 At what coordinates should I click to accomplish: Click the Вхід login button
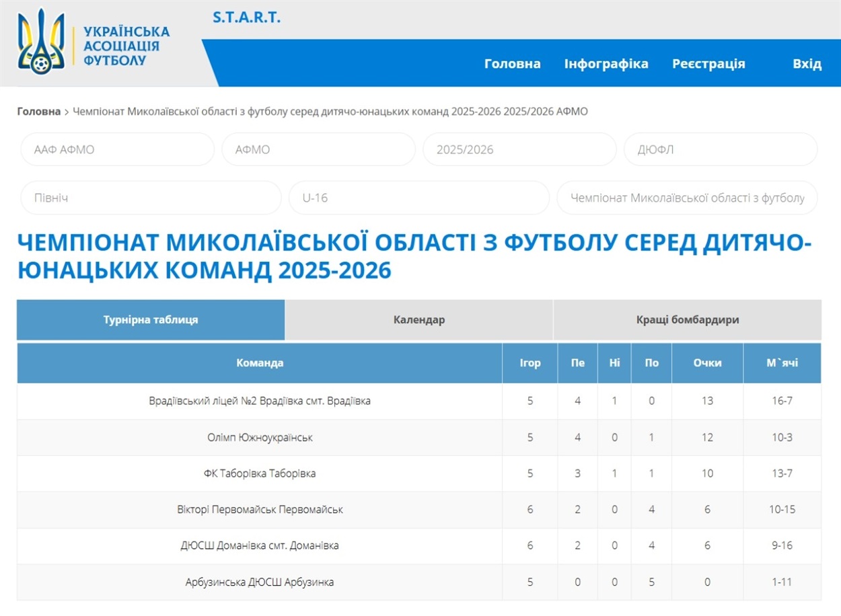click(807, 63)
